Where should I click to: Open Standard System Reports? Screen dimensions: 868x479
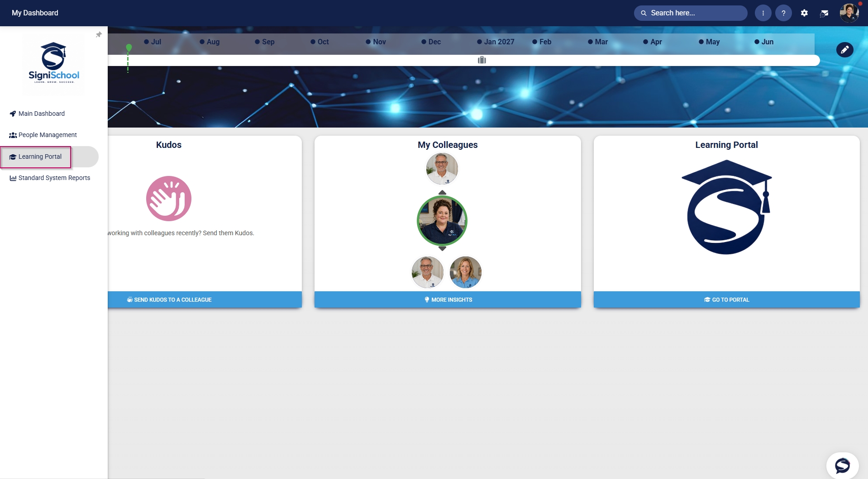pyautogui.click(x=50, y=178)
